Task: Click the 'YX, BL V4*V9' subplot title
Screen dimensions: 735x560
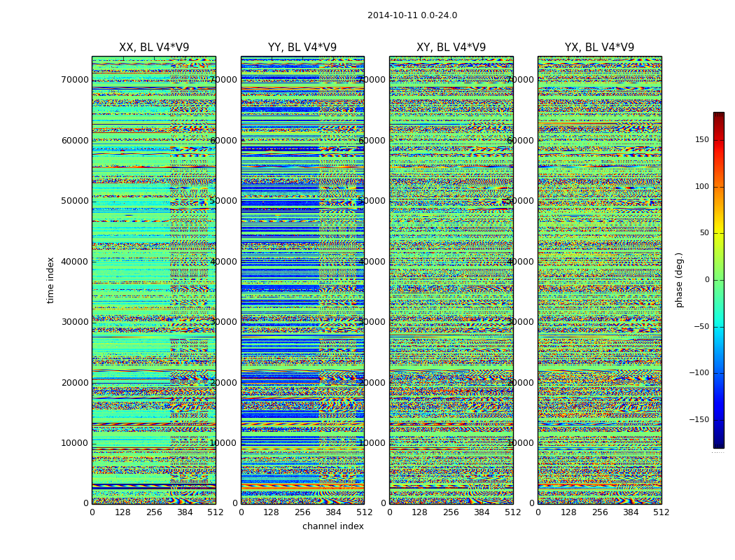Action: (x=599, y=48)
